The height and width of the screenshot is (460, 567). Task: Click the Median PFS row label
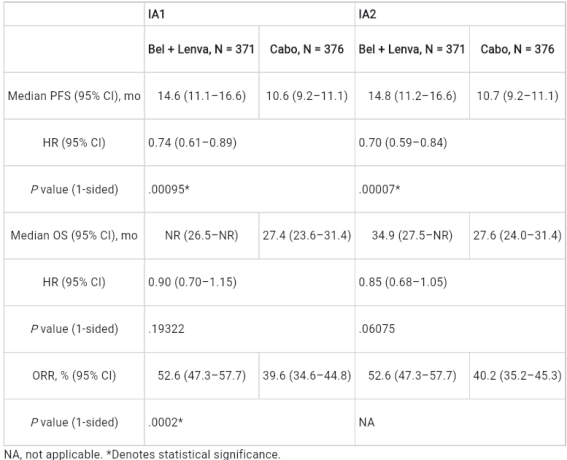click(74, 96)
